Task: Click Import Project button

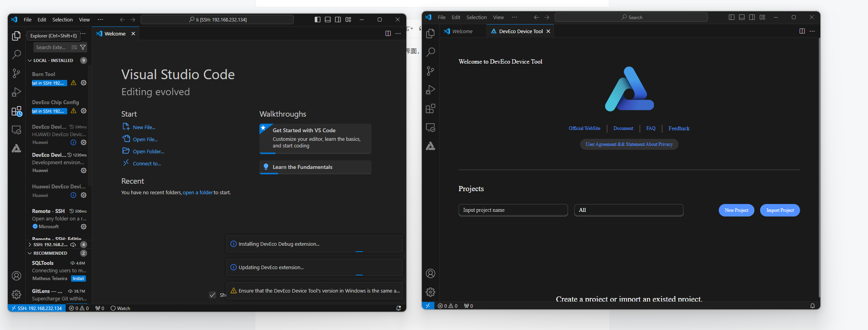Action: pyautogui.click(x=780, y=210)
